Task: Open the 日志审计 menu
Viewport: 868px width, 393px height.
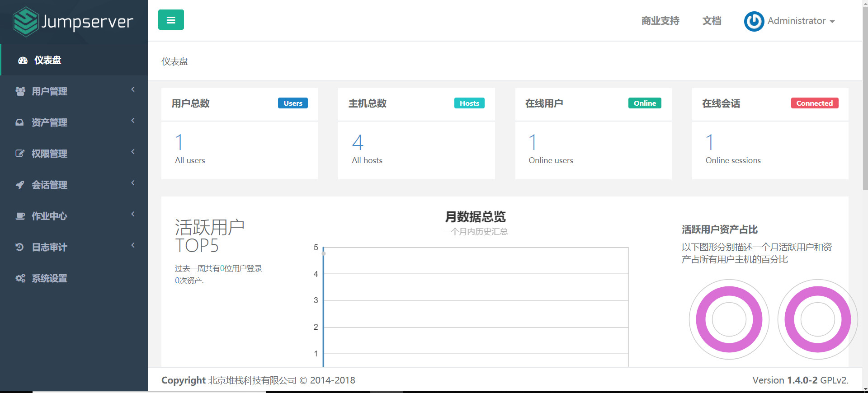Action: [74, 247]
